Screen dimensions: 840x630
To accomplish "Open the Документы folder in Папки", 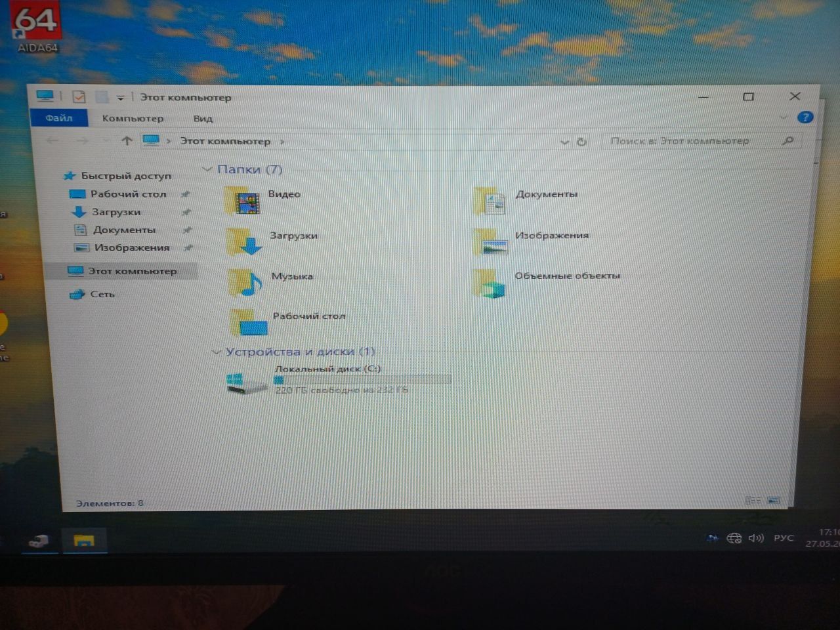I will pos(525,201).
